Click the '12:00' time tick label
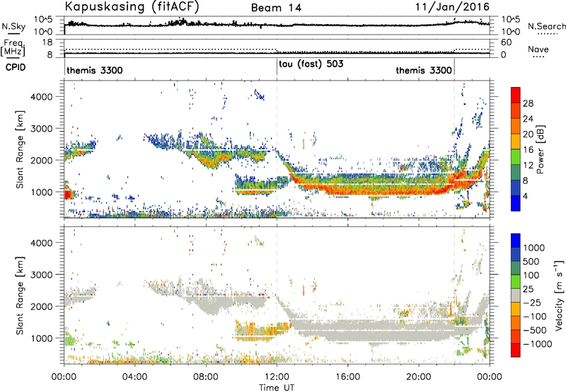Image resolution: width=566 pixels, height=392 pixels. point(277,377)
